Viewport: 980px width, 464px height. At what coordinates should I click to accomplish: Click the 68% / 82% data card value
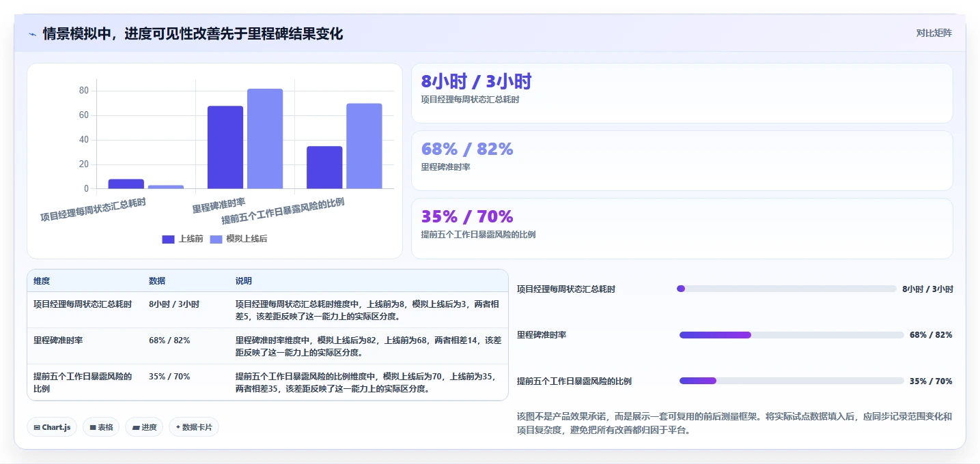(467, 149)
